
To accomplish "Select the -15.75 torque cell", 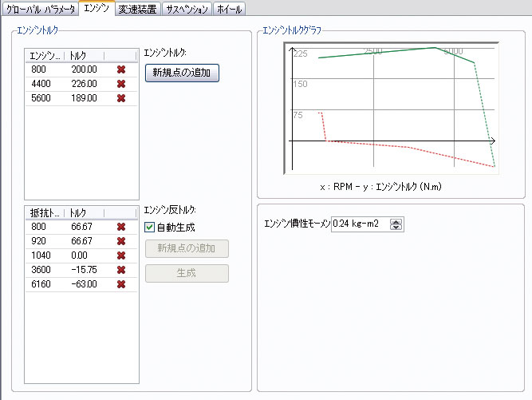I will tap(84, 270).
